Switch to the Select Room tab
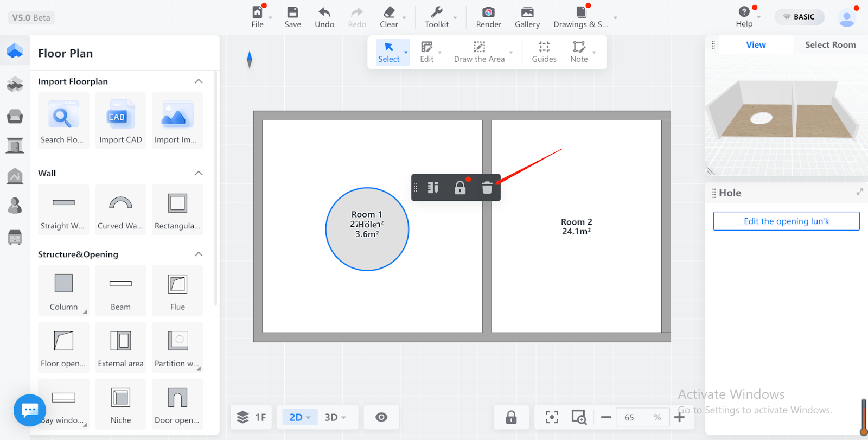868x440 pixels. pyautogui.click(x=830, y=45)
